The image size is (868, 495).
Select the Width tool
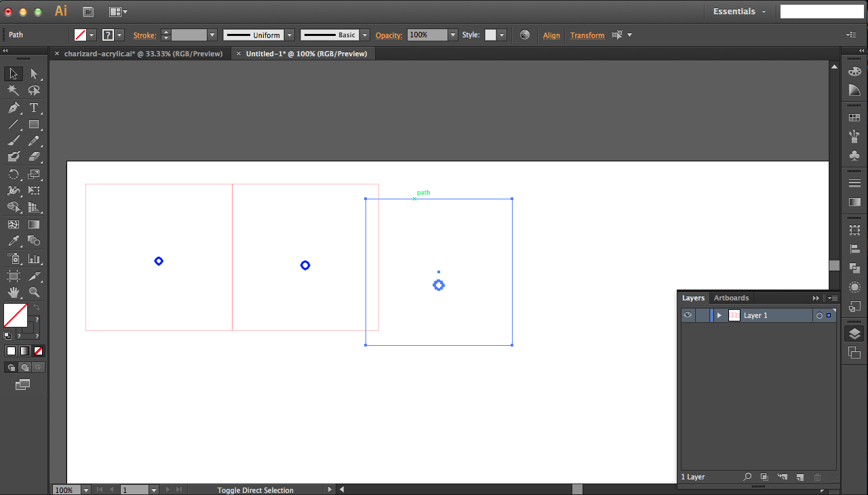click(x=14, y=191)
